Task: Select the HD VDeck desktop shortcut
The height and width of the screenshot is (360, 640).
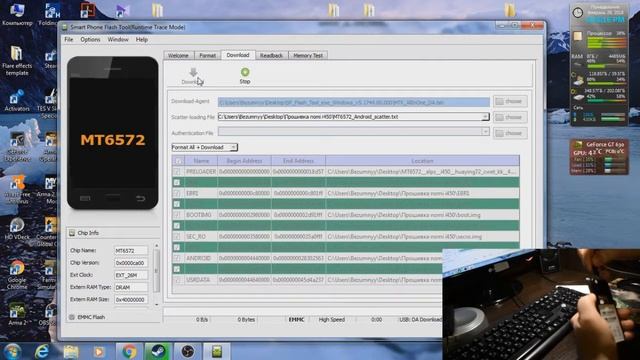Action: [17, 229]
